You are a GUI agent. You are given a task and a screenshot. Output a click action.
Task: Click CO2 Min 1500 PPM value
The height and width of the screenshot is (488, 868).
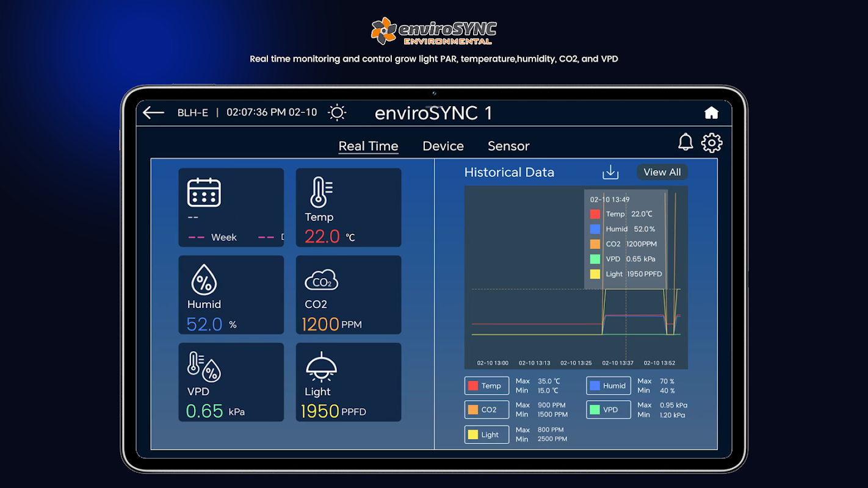pos(552,415)
